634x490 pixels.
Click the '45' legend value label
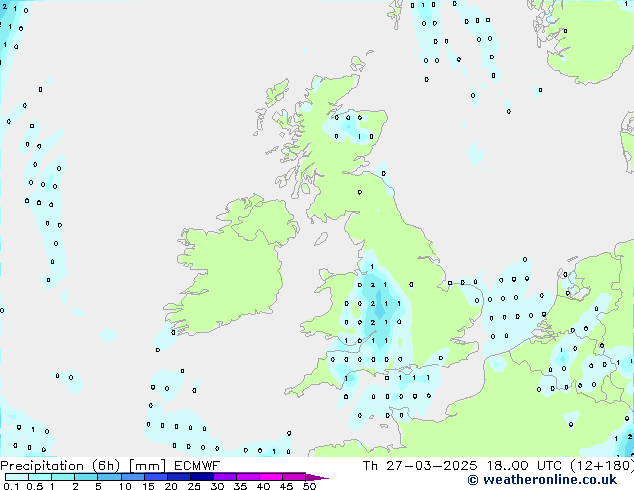point(286,486)
